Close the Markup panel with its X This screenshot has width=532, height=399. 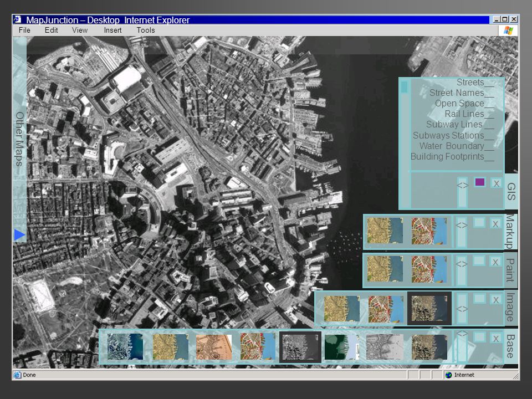(x=495, y=223)
